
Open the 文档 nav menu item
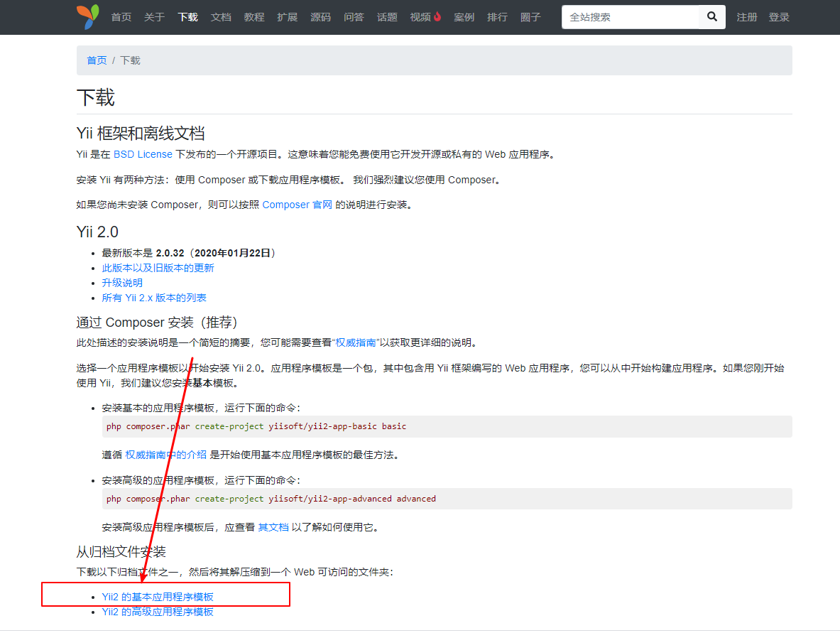point(221,17)
